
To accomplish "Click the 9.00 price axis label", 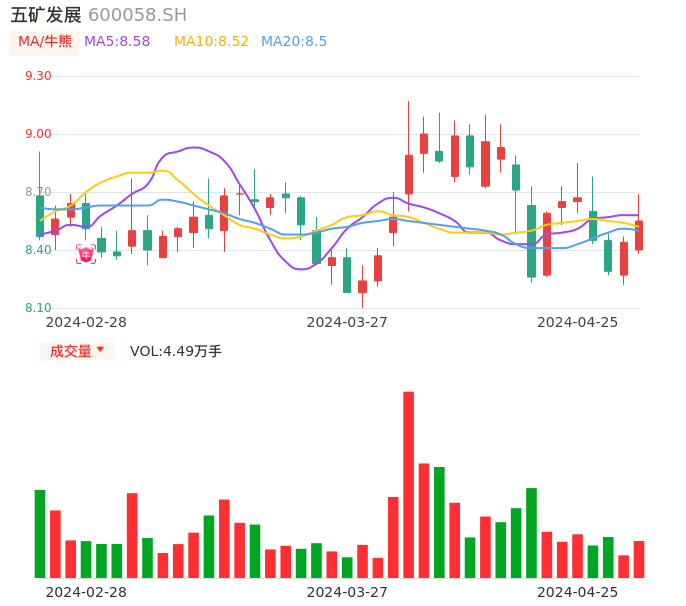I will coord(38,134).
